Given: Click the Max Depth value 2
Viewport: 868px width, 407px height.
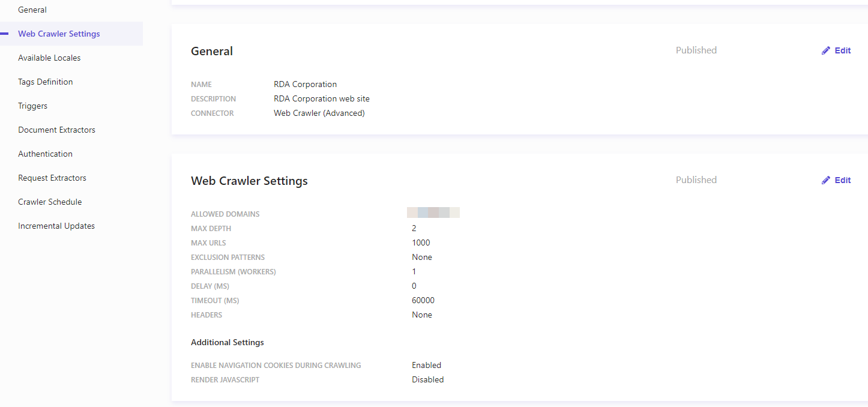Looking at the screenshot, I should [x=414, y=228].
